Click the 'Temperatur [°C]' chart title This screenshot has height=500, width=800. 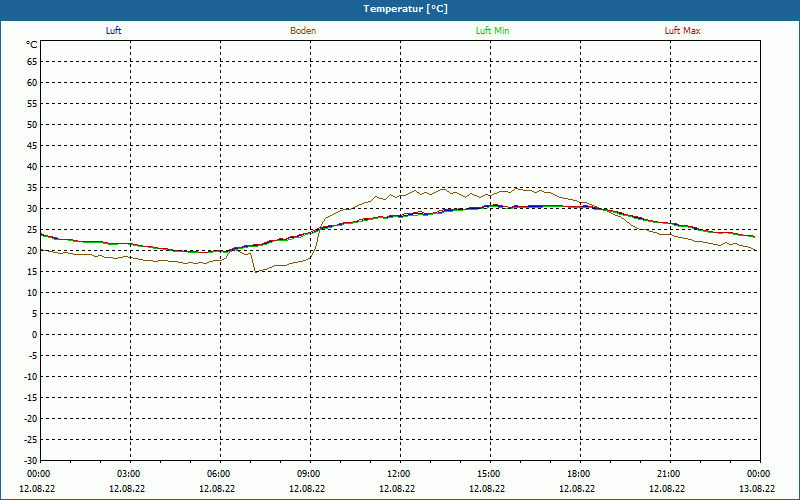(x=406, y=9)
